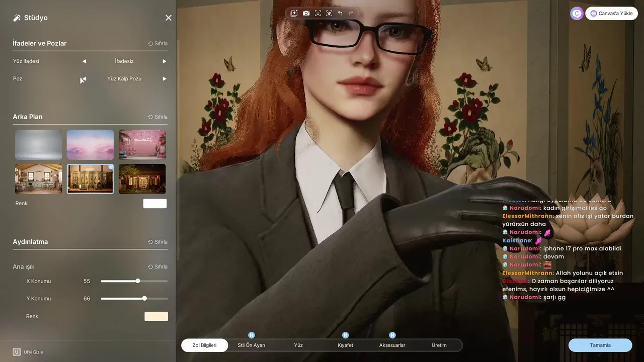Image resolution: width=644 pixels, height=362 pixels.
Task: Switch to Zoi Bilgileri tab
Action: pos(205,345)
